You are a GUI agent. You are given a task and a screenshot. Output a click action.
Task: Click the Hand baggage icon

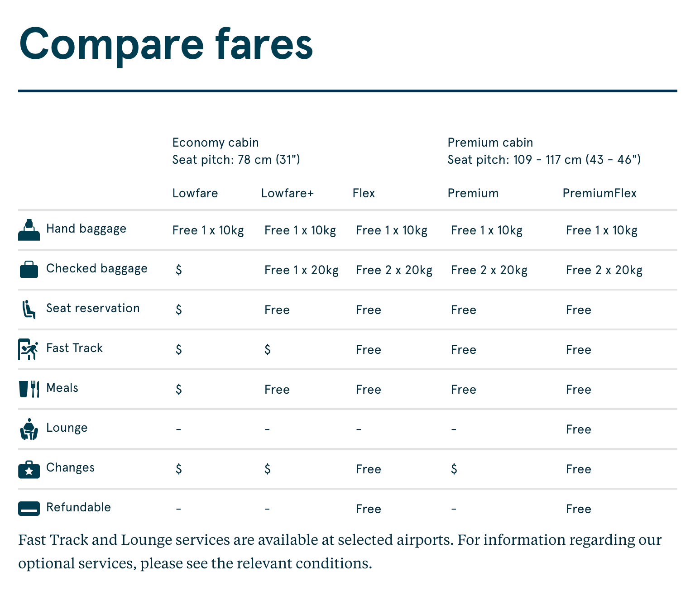click(29, 229)
